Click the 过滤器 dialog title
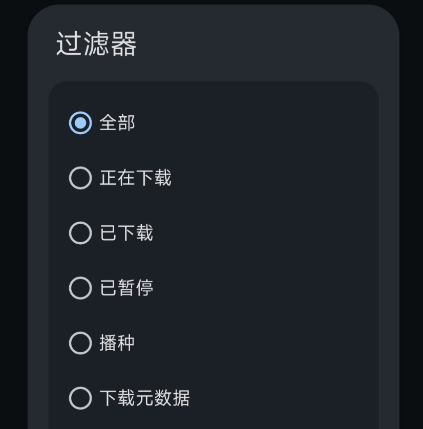The width and height of the screenshot is (423, 429). click(96, 44)
